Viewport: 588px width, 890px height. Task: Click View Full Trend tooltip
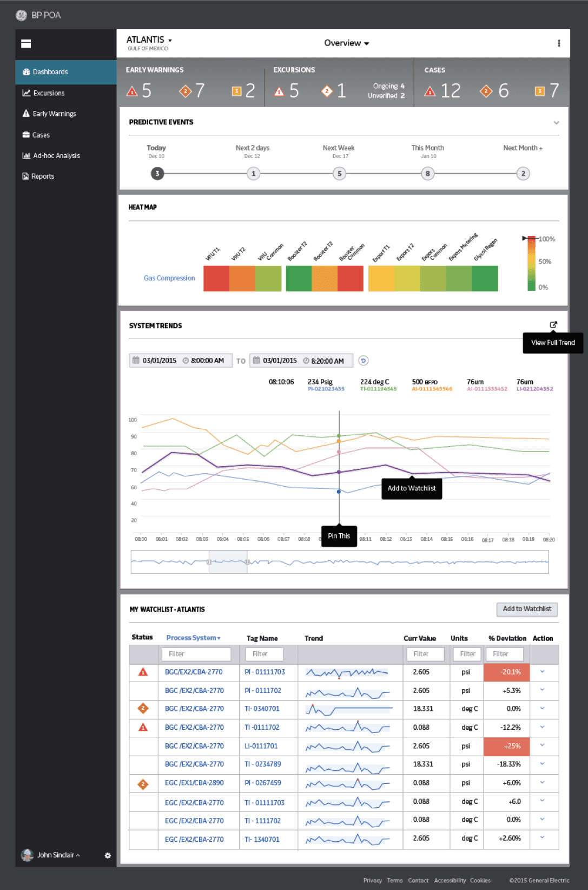(553, 343)
